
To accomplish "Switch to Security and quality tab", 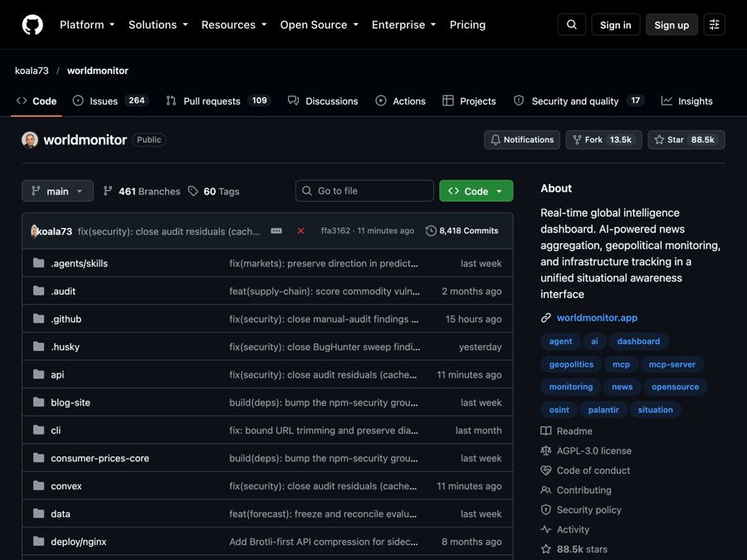I will tap(579, 101).
